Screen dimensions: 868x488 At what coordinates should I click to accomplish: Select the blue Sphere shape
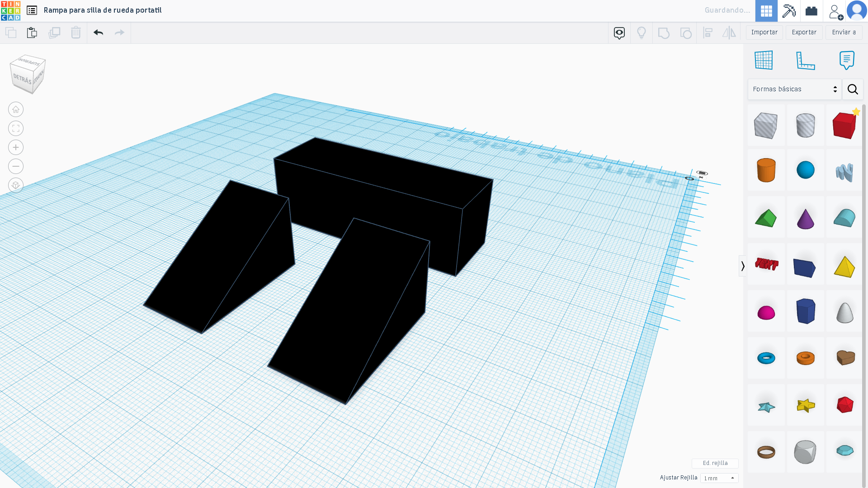click(x=805, y=170)
